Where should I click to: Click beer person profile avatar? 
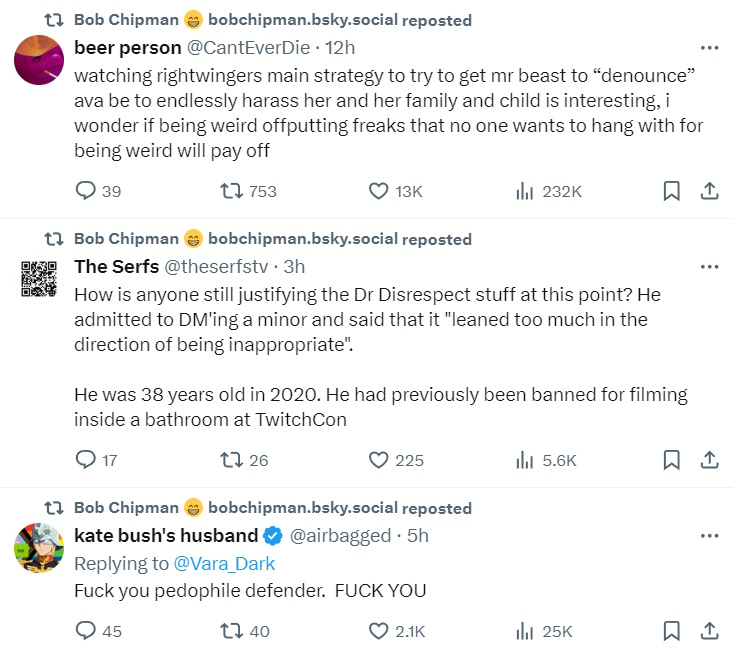pos(39,59)
